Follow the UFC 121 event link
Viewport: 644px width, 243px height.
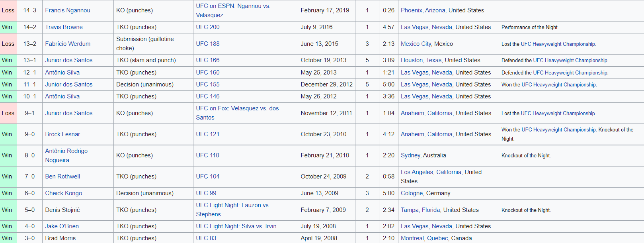tap(208, 134)
